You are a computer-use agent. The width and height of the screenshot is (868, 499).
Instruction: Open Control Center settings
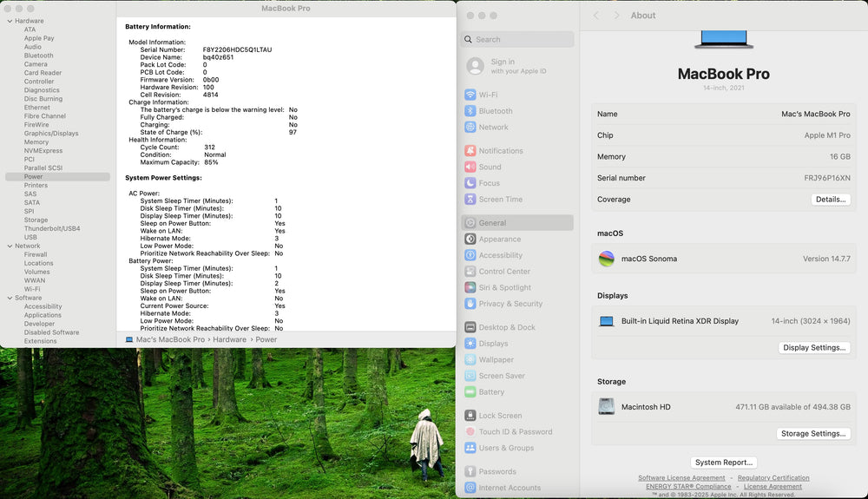pos(504,272)
